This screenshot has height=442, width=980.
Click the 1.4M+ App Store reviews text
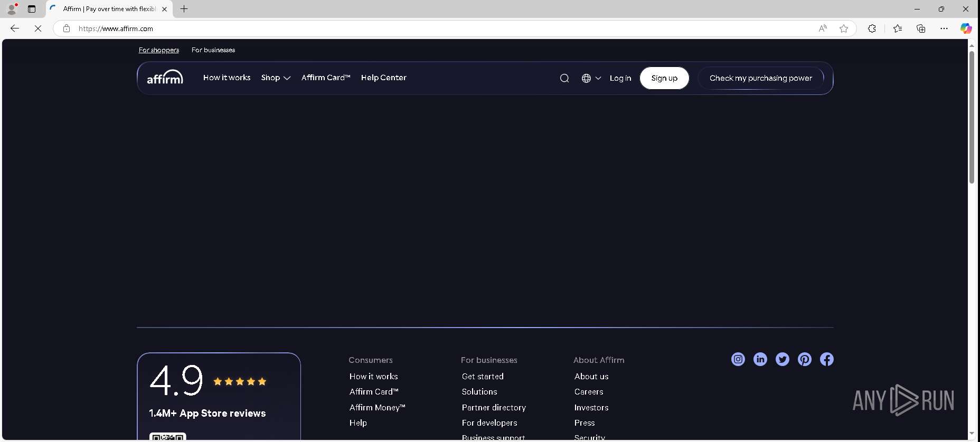pos(208,413)
